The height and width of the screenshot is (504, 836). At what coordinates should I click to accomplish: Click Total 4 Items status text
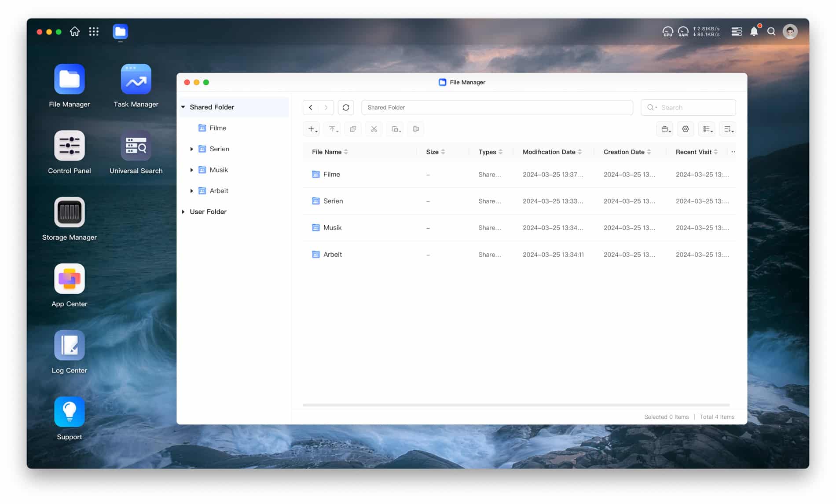point(717,417)
